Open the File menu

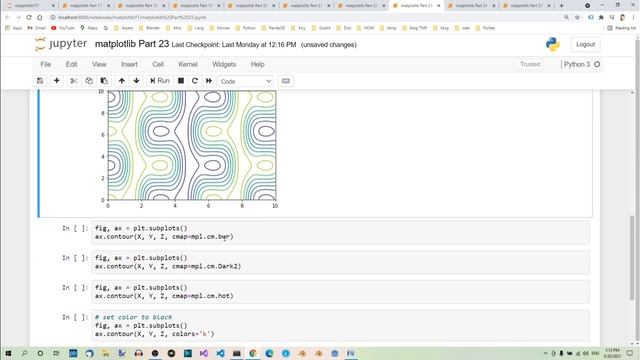click(x=46, y=64)
